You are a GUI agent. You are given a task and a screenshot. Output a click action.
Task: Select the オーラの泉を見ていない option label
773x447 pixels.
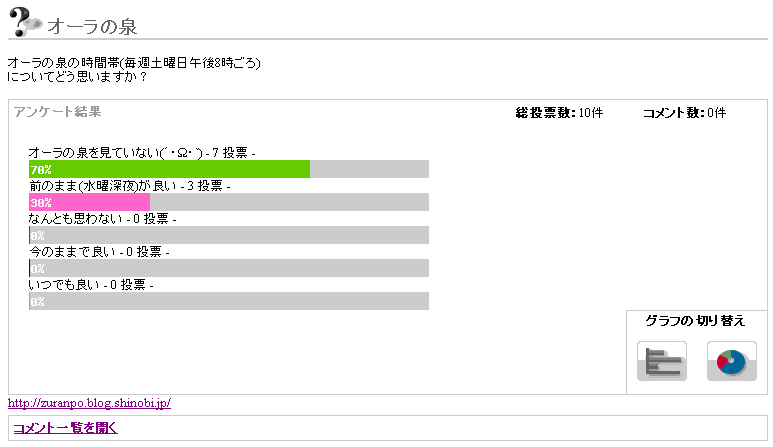tap(116, 152)
